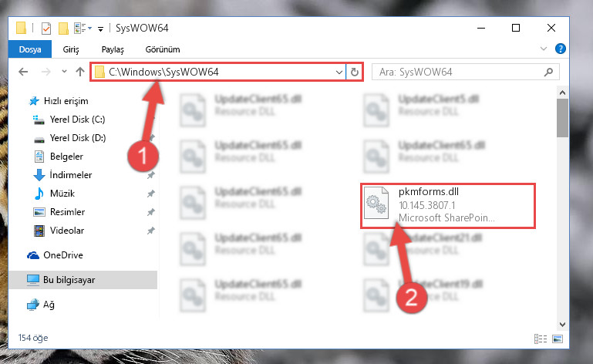Click the vertical scrollbar down arrow
This screenshot has height=364, width=593.
click(562, 324)
